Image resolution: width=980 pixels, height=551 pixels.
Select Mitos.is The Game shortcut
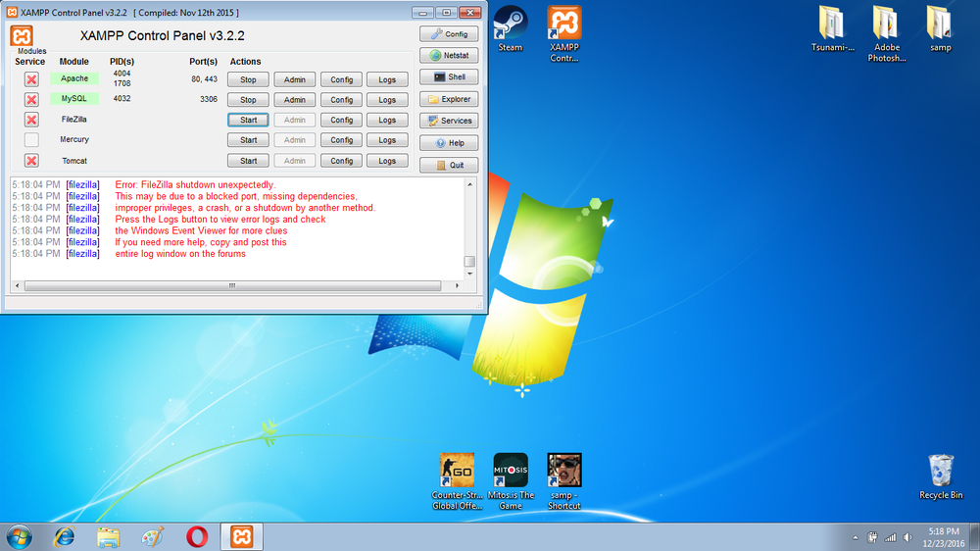point(511,481)
